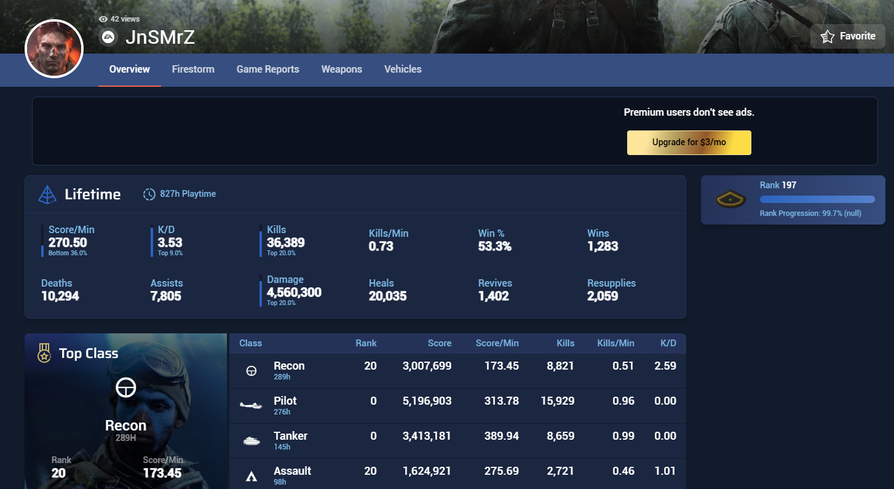Go to the Vehicles tab
Image resolution: width=894 pixels, height=489 pixels.
point(403,70)
